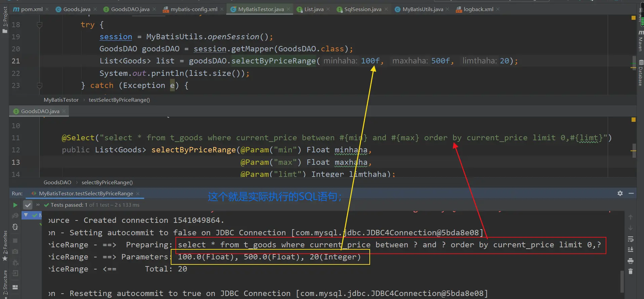
Task: Open the Database side panel
Action: [641, 73]
